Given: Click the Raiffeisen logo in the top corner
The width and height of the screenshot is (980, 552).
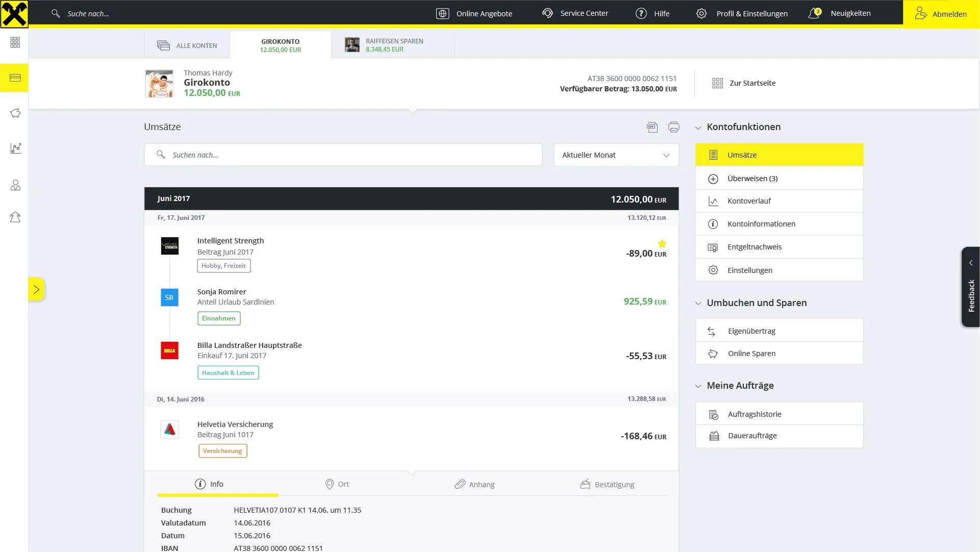Looking at the screenshot, I should point(14,14).
